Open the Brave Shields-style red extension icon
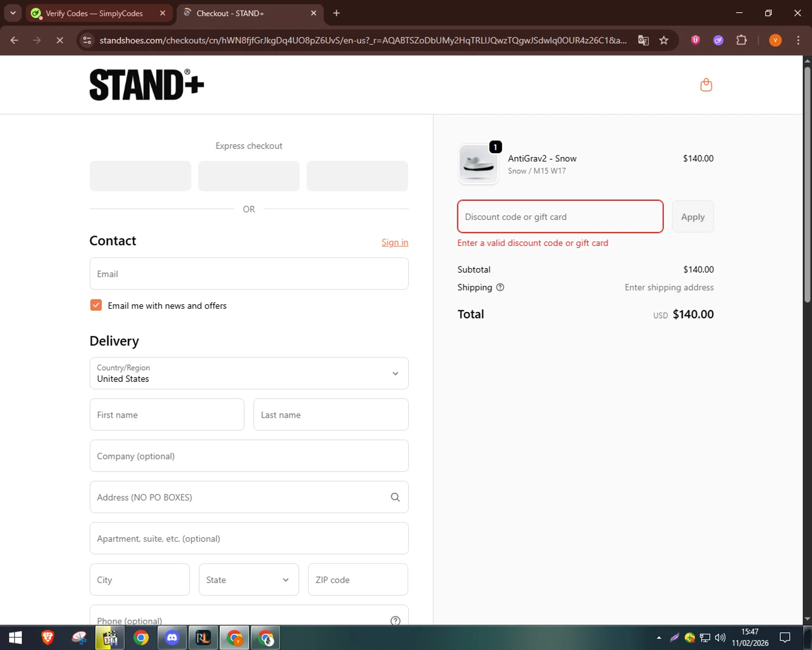The image size is (812, 650). 696,40
